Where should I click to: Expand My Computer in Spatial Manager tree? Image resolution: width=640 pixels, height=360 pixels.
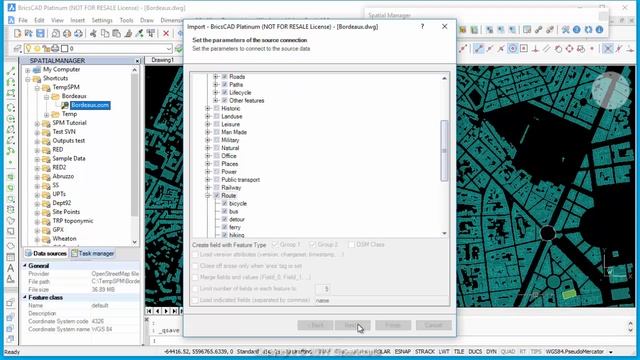[28, 70]
